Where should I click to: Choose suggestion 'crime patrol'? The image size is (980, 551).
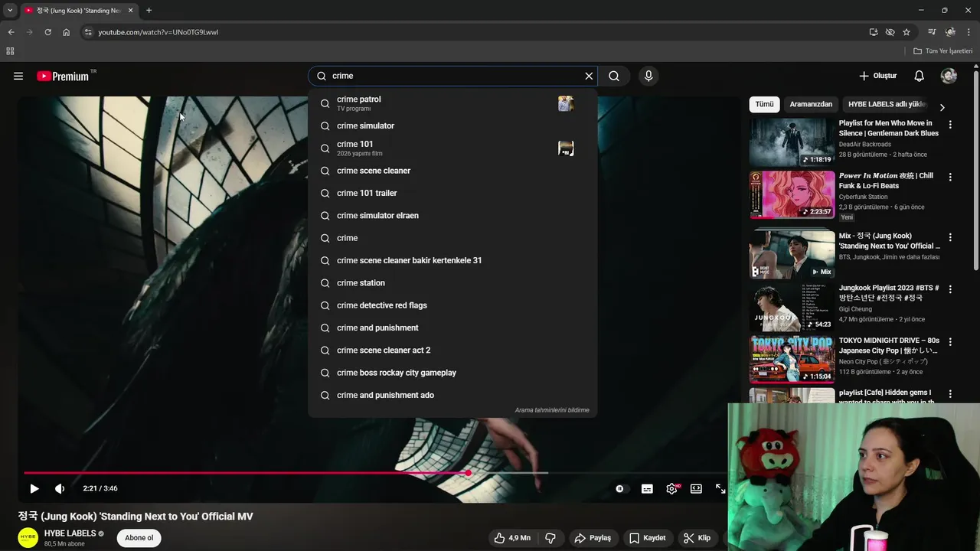pos(452,103)
